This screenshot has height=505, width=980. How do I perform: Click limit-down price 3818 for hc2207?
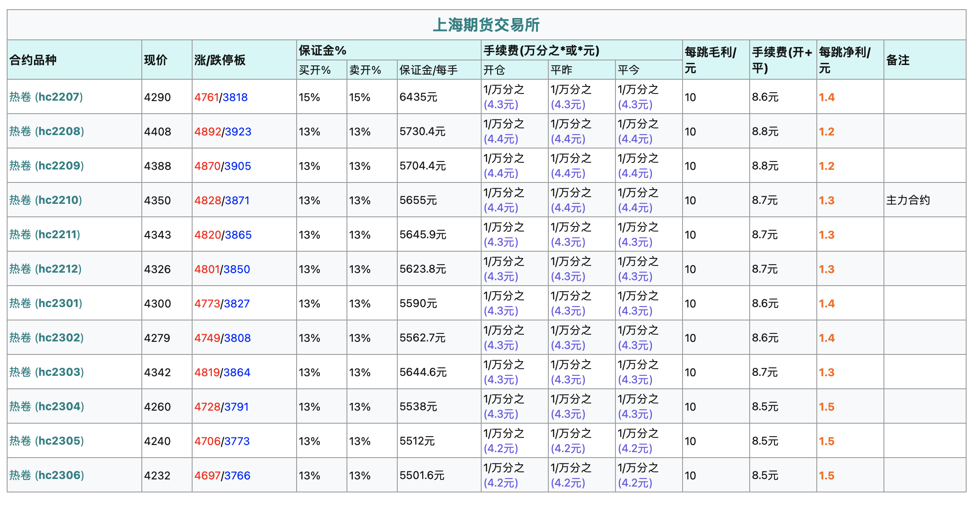click(235, 97)
